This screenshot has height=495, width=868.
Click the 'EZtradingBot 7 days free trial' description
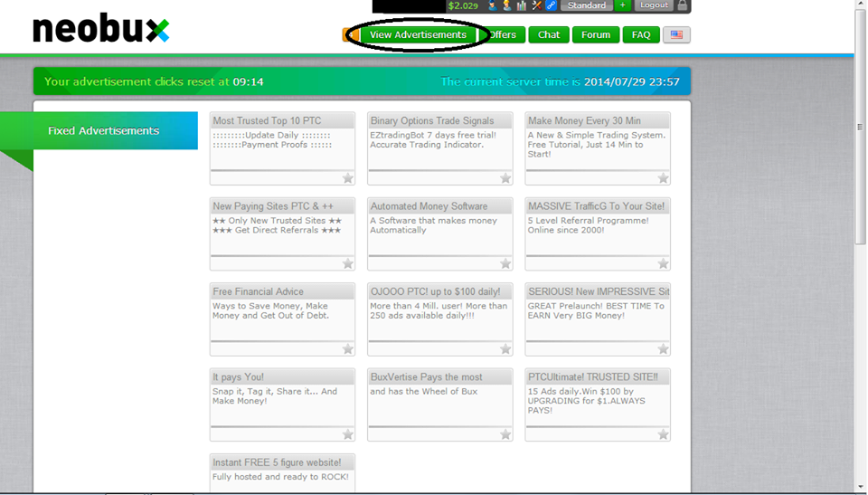433,139
